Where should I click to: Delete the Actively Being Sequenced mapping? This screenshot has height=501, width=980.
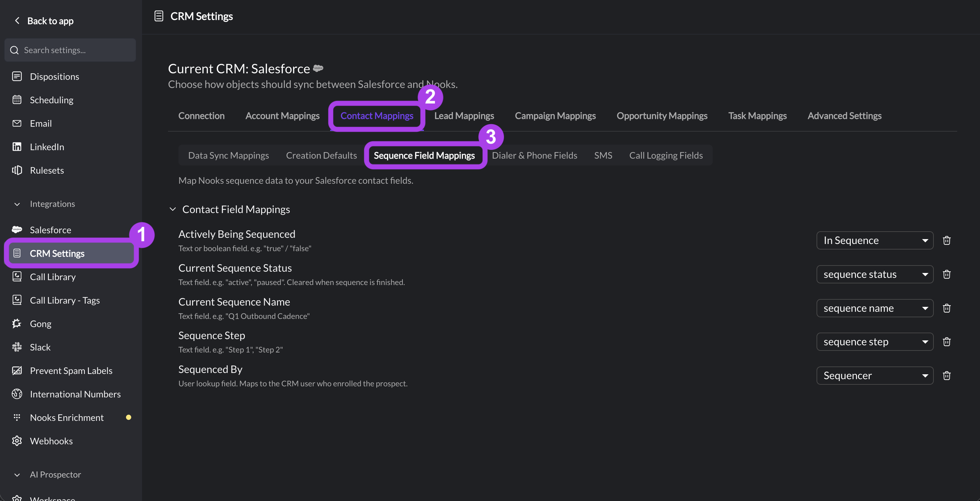click(946, 240)
